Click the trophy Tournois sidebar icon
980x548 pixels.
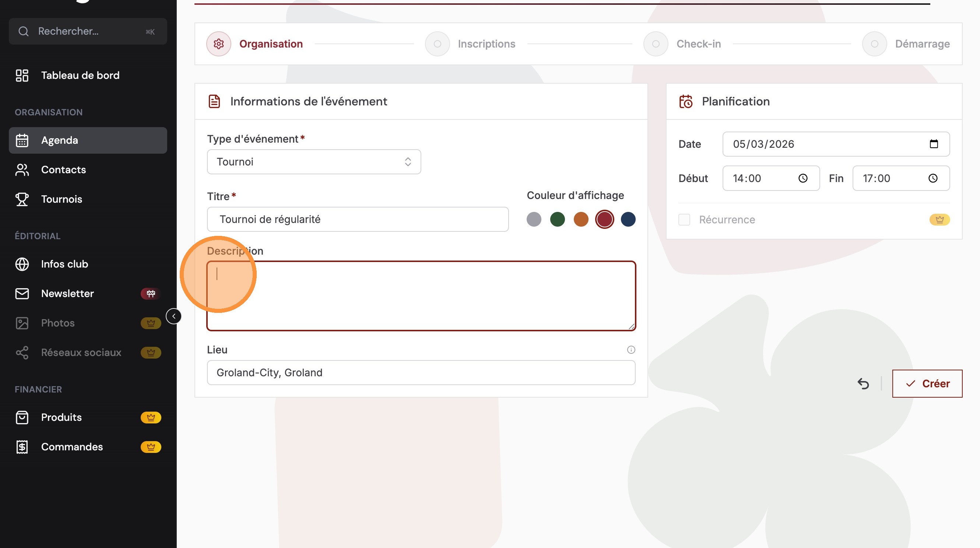pyautogui.click(x=22, y=199)
